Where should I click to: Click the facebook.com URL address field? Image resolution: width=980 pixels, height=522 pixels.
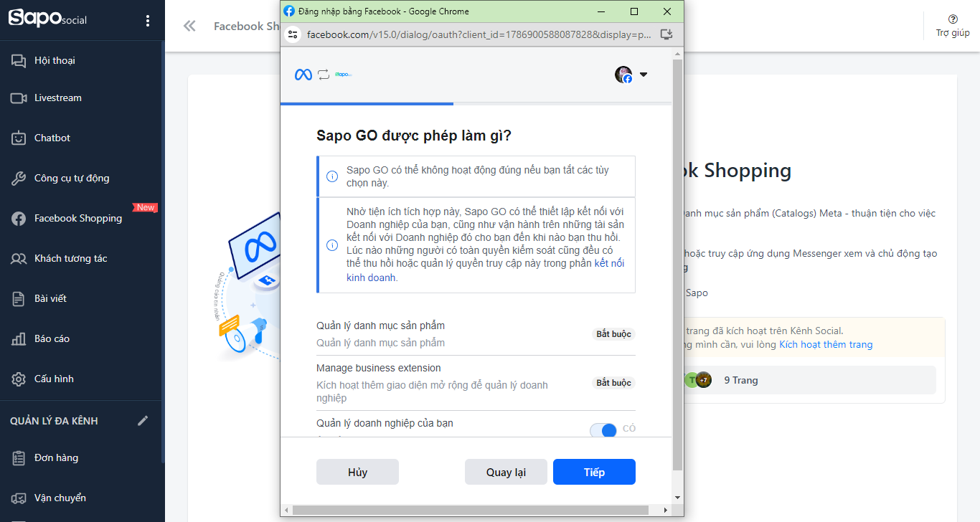pyautogui.click(x=479, y=34)
